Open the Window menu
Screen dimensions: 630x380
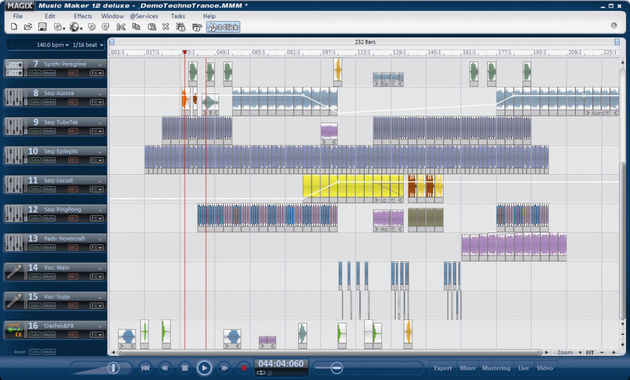112,16
